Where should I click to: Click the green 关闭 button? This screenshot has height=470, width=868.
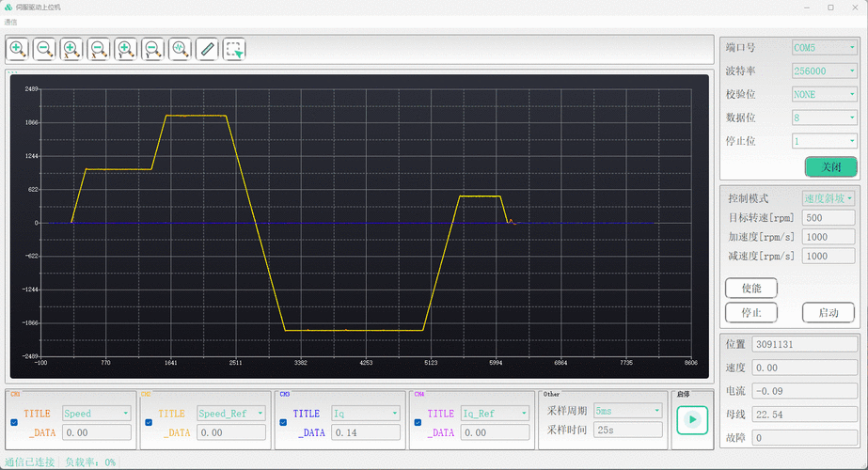point(830,166)
